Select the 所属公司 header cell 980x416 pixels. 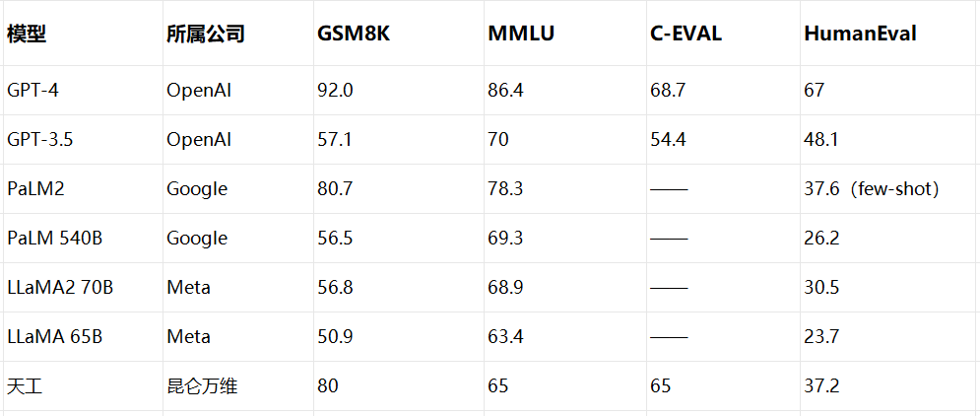point(205,35)
